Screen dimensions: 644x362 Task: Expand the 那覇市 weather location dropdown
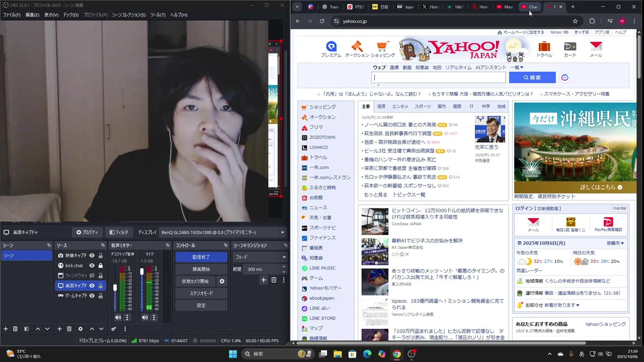coord(615,243)
